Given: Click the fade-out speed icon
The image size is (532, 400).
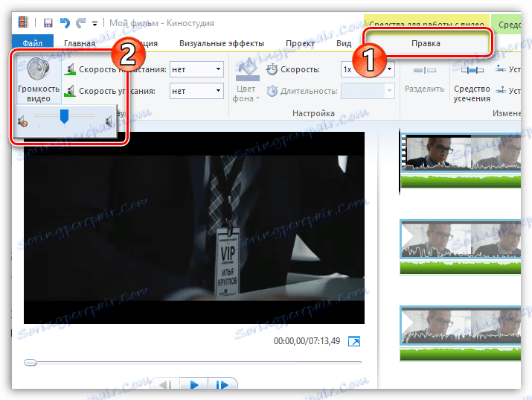Looking at the screenshot, I should [x=70, y=91].
